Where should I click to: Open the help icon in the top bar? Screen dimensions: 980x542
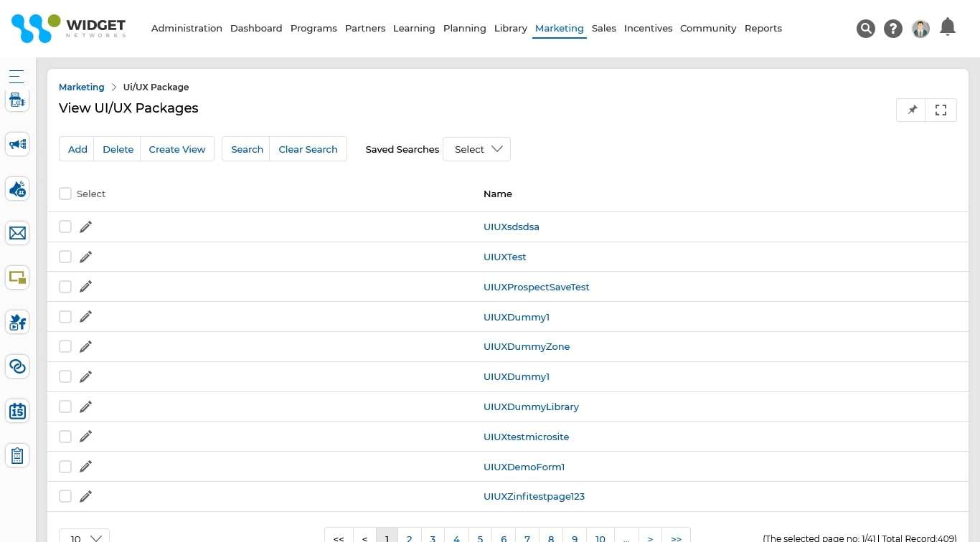[x=893, y=29]
